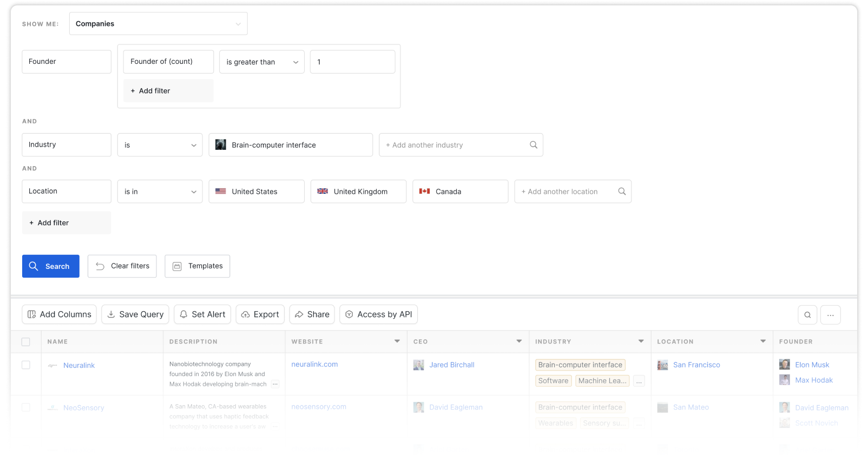
Task: Click the Description column header
Action: (193, 342)
